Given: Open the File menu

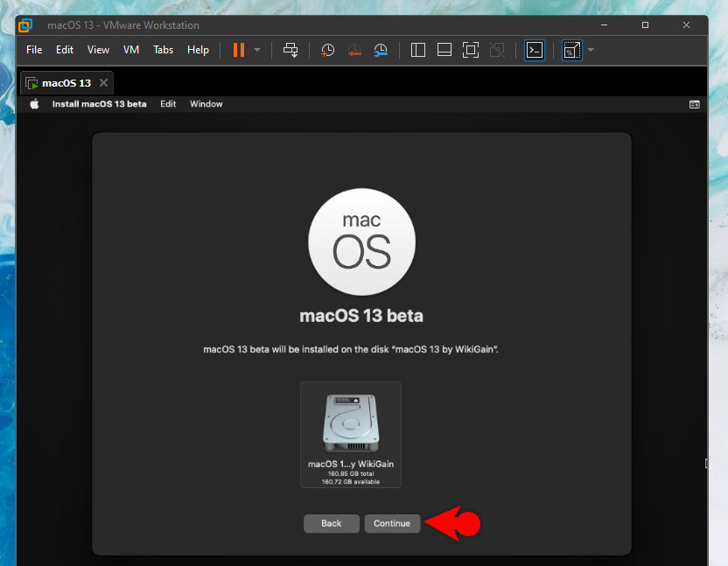Looking at the screenshot, I should [34, 50].
